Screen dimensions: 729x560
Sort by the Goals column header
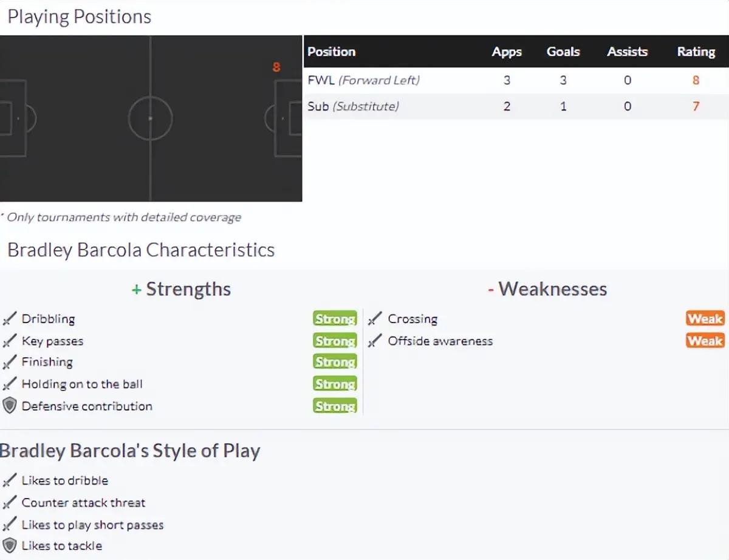563,52
